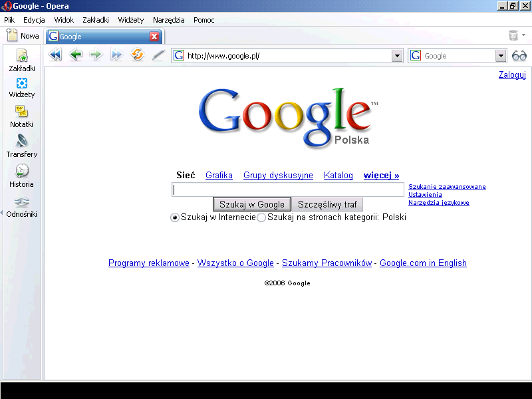532x399 pixels.
Task: Open the Notatki notes panel
Action: [x=22, y=116]
